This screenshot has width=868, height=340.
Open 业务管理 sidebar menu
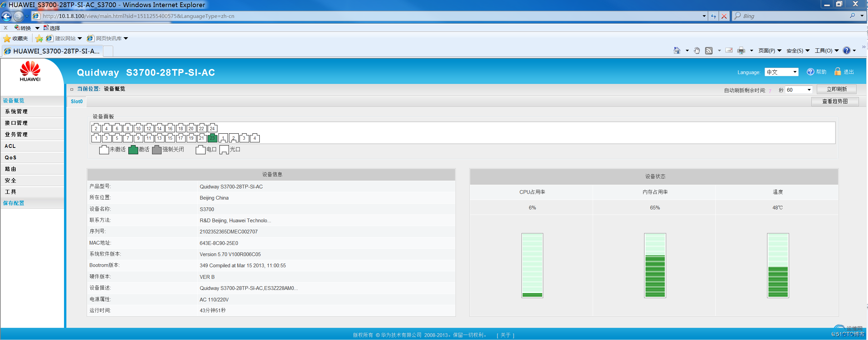[32, 134]
